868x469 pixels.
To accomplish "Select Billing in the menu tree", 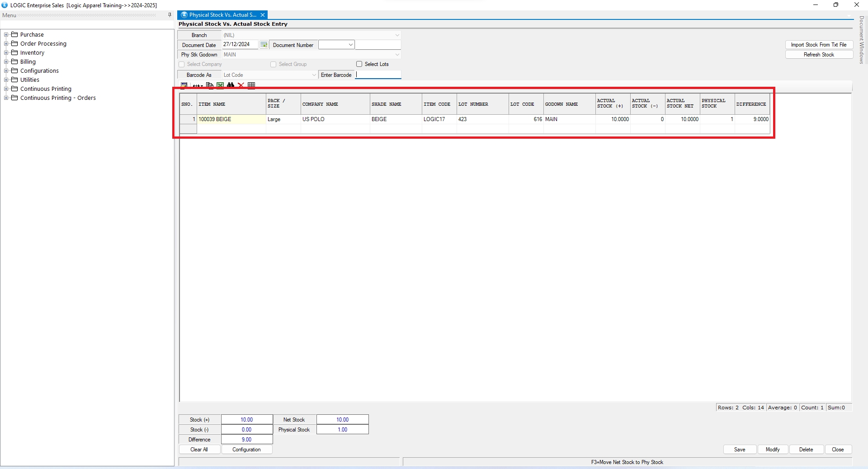I will (x=28, y=62).
